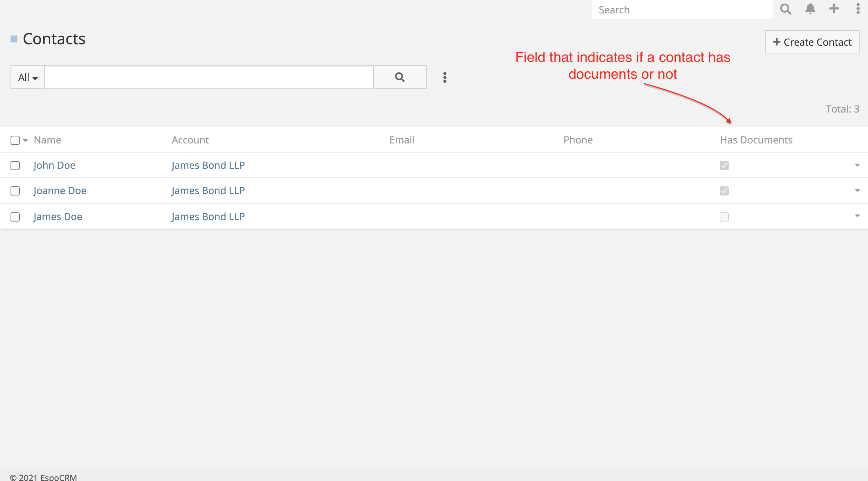Expand row actions for John Doe
Image resolution: width=868 pixels, height=481 pixels.
point(857,165)
